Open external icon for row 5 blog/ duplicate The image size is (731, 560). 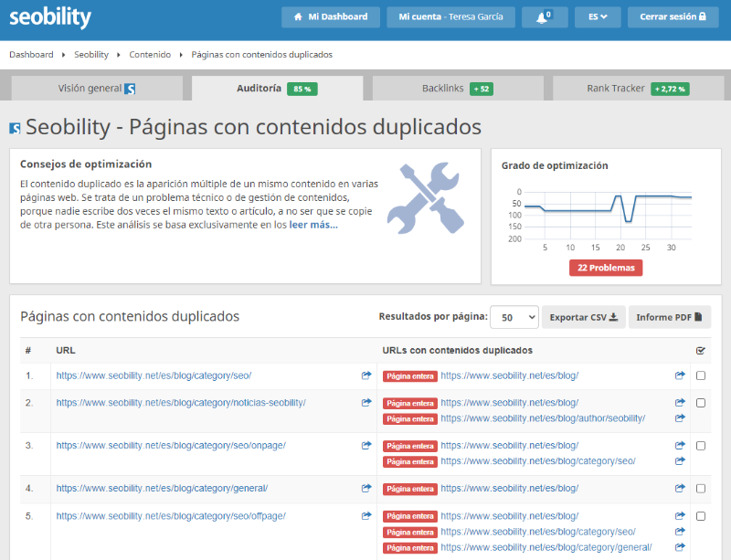click(x=680, y=516)
